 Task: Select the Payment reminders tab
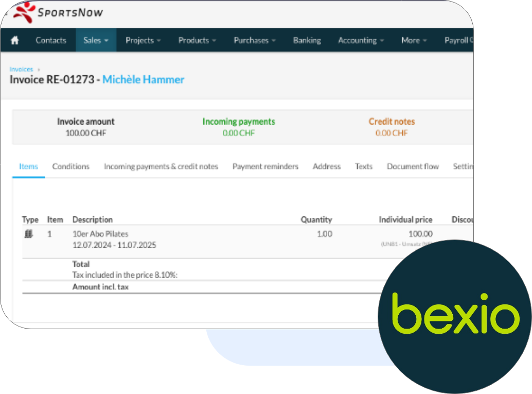tap(265, 166)
